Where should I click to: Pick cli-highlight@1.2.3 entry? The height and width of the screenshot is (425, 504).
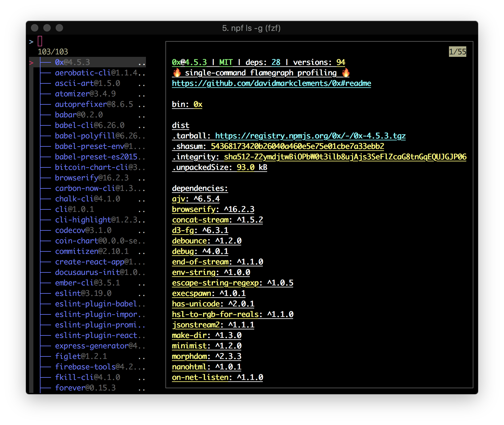[88, 220]
